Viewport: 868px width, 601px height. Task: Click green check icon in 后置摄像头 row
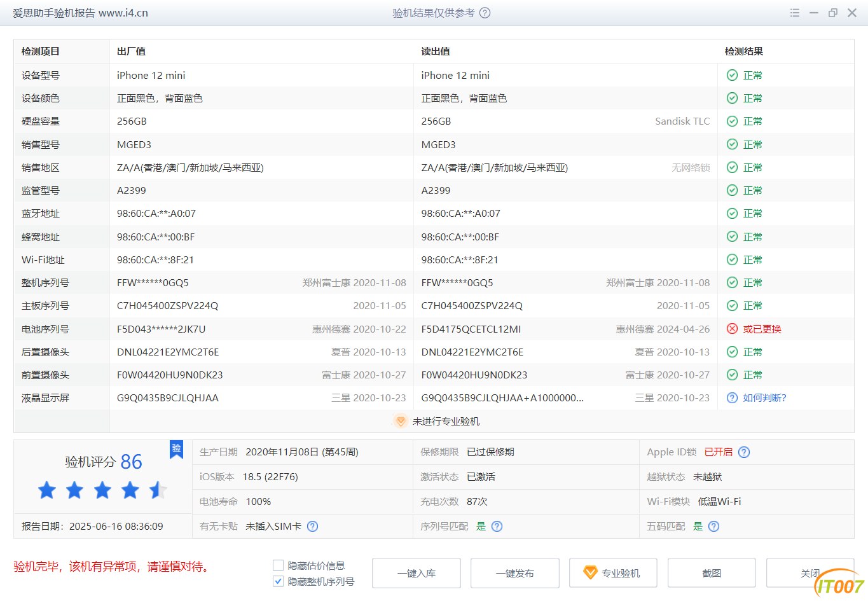coord(732,352)
